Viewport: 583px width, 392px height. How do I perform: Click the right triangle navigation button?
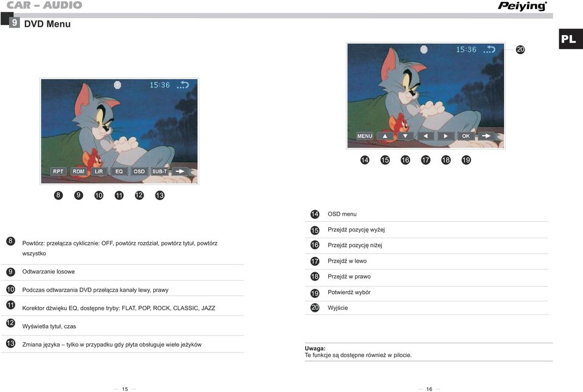point(446,136)
